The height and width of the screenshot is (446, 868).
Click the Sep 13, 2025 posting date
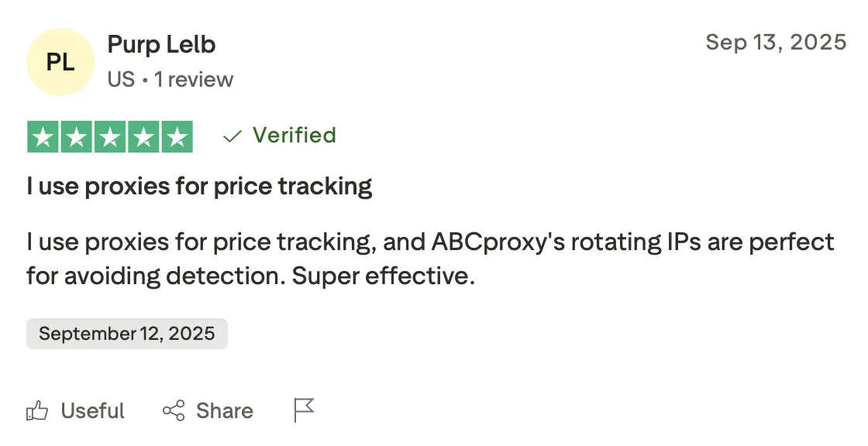777,42
